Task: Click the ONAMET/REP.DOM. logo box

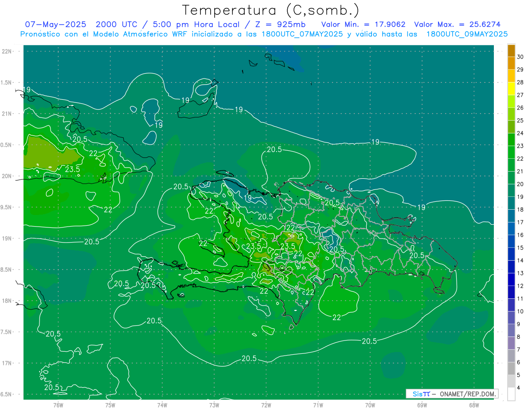Action: pyautogui.click(x=452, y=394)
